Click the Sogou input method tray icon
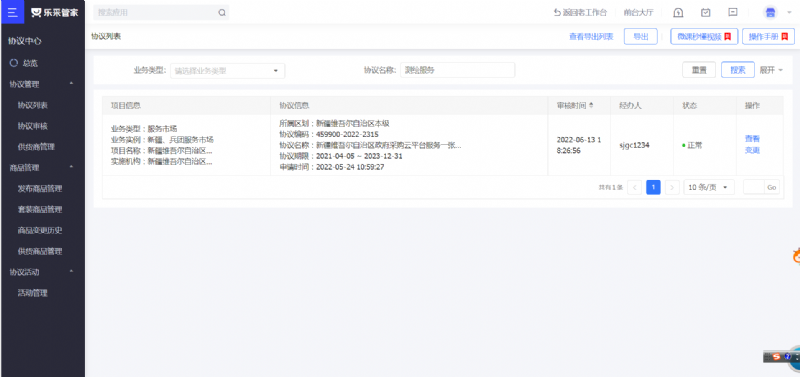 pyautogui.click(x=776, y=356)
